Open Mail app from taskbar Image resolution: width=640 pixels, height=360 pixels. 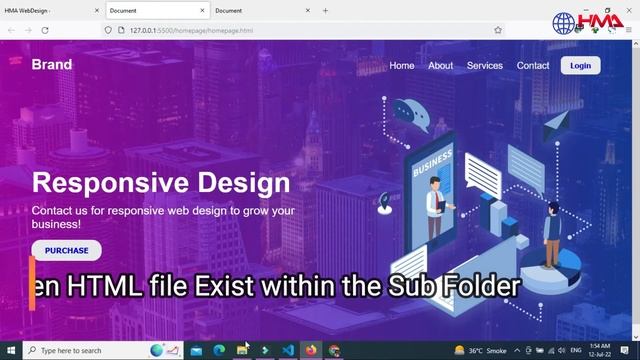[x=196, y=351]
